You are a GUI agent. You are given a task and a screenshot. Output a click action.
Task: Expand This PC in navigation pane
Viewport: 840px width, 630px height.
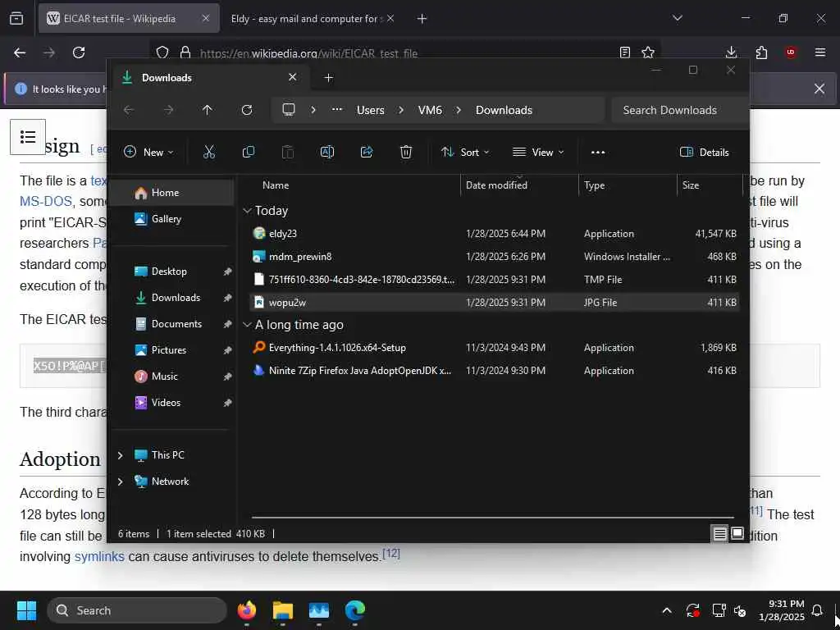pos(120,455)
